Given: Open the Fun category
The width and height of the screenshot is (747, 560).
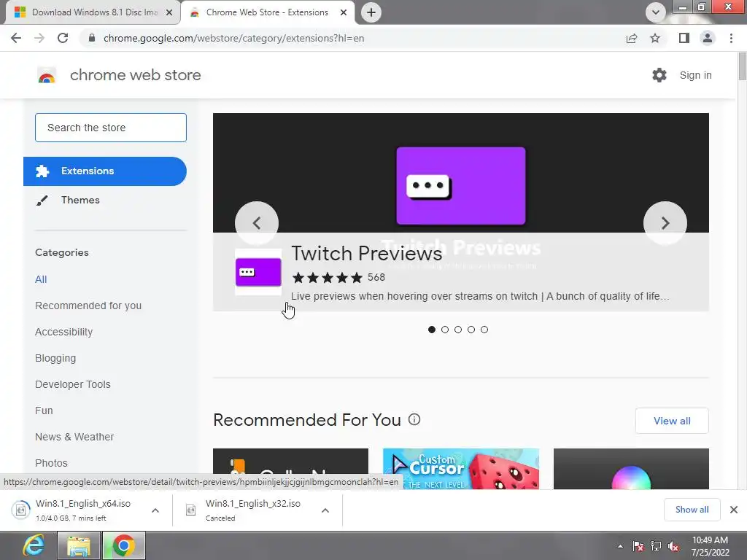Looking at the screenshot, I should [x=44, y=411].
